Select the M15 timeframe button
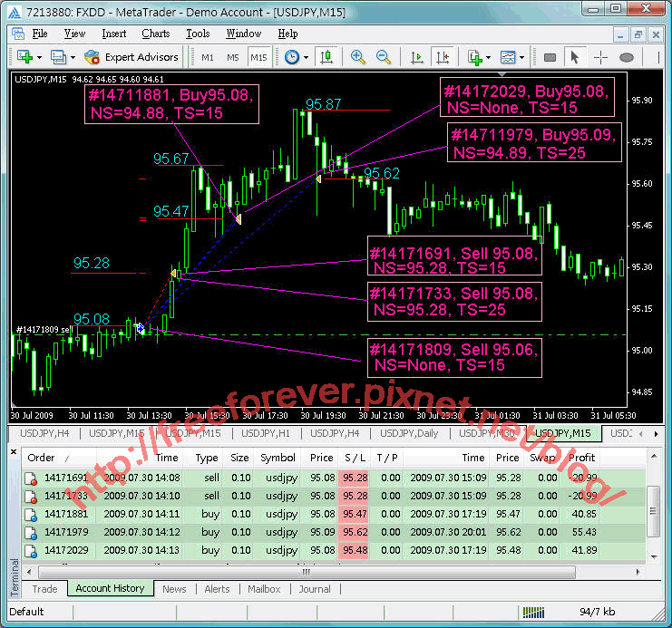This screenshot has width=672, height=628. point(258,57)
